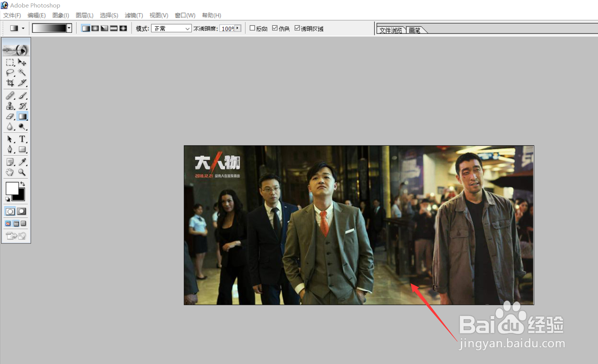The height and width of the screenshot is (364, 598).
Task: Open the 帮助(H) menu
Action: click(211, 15)
